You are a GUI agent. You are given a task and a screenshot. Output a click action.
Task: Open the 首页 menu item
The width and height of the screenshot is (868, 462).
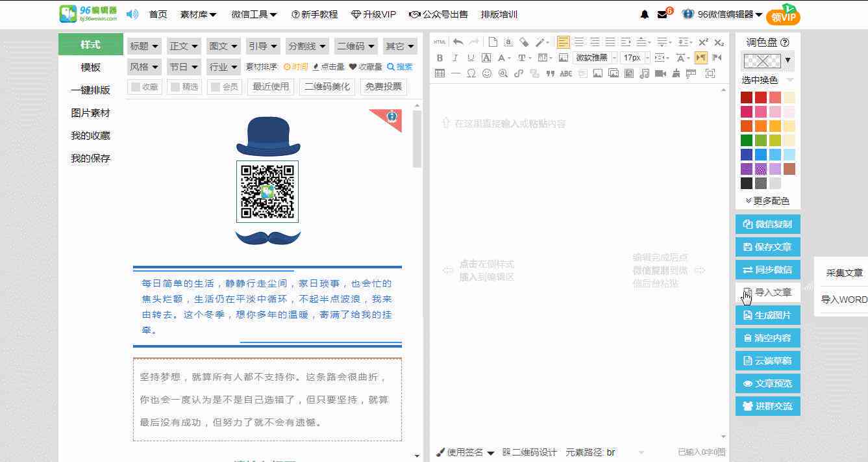158,14
